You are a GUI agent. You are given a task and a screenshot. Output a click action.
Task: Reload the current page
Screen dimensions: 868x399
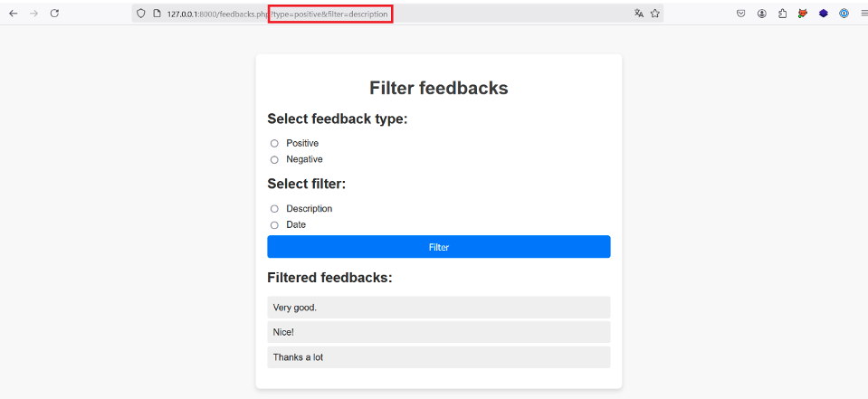[x=54, y=14]
